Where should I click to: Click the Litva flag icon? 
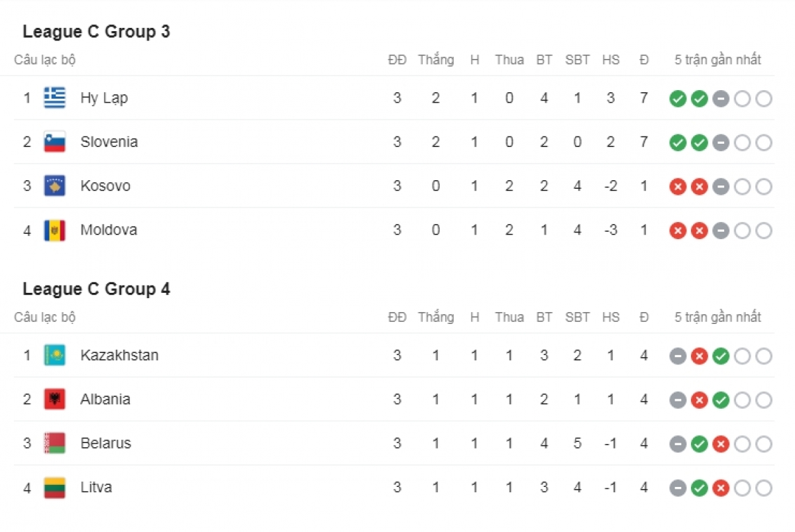55,488
